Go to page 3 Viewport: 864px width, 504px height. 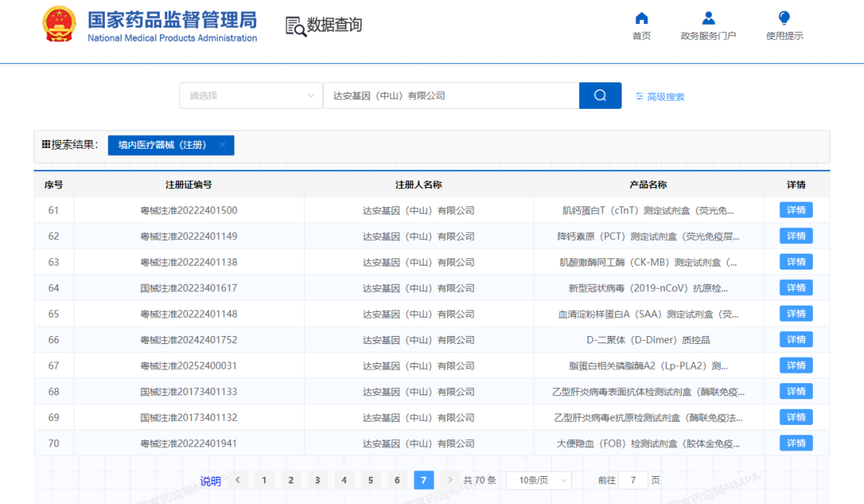click(318, 480)
